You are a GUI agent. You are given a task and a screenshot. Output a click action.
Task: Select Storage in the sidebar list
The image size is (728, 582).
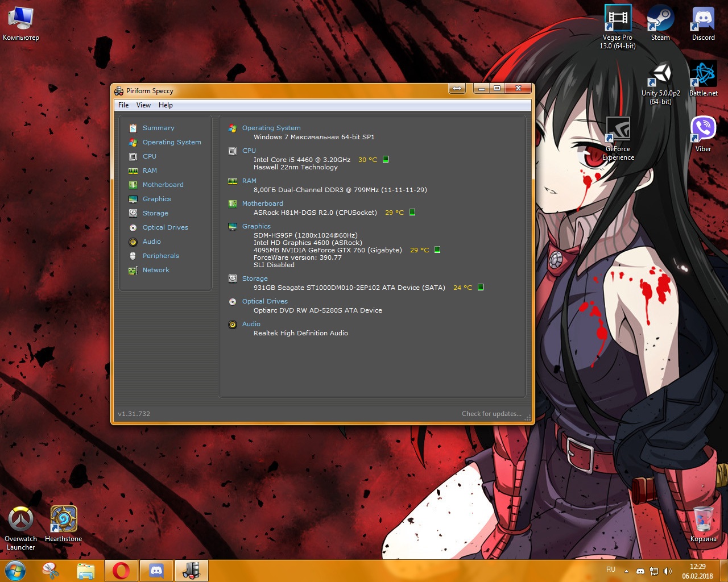click(x=155, y=213)
